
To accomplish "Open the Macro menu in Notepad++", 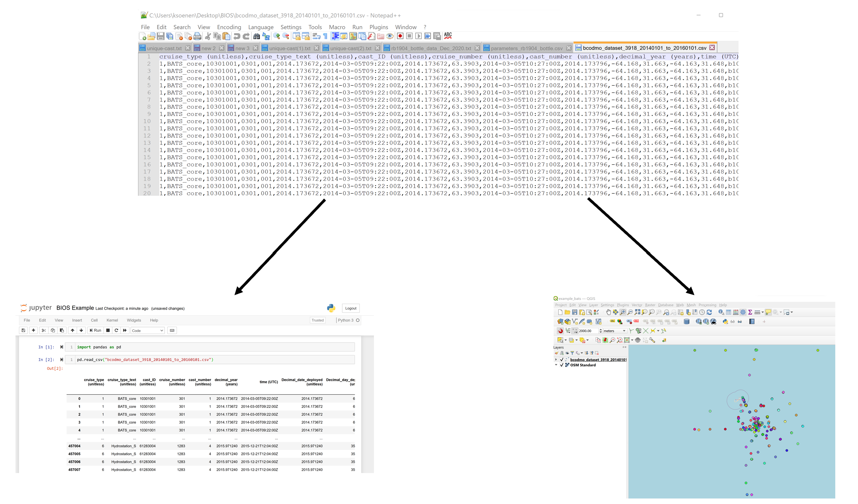I will coord(337,27).
